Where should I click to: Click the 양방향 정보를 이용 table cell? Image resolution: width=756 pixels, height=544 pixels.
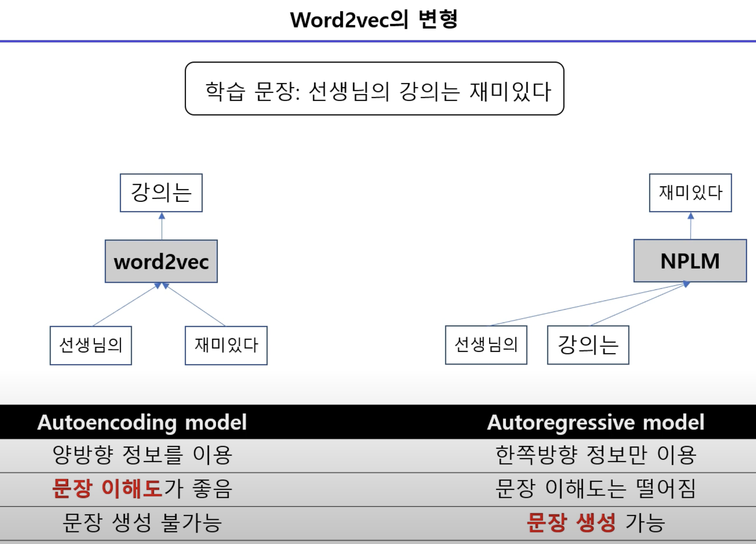[x=142, y=455]
